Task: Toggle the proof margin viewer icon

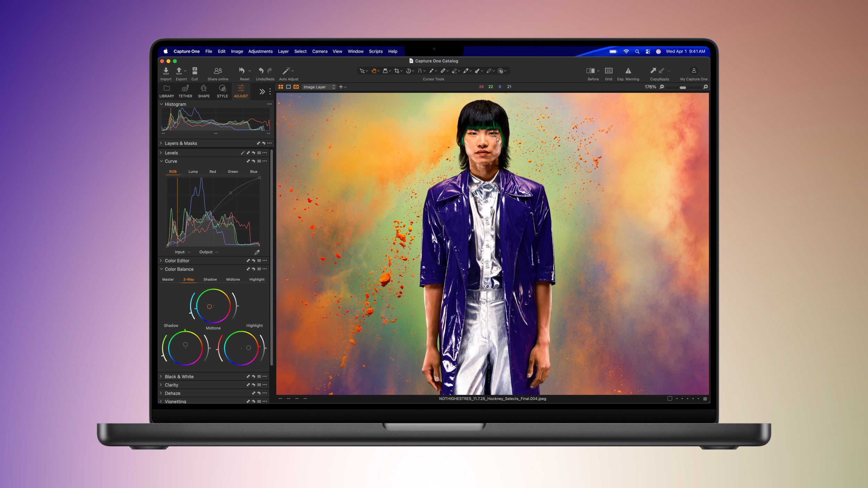Action: pos(289,87)
